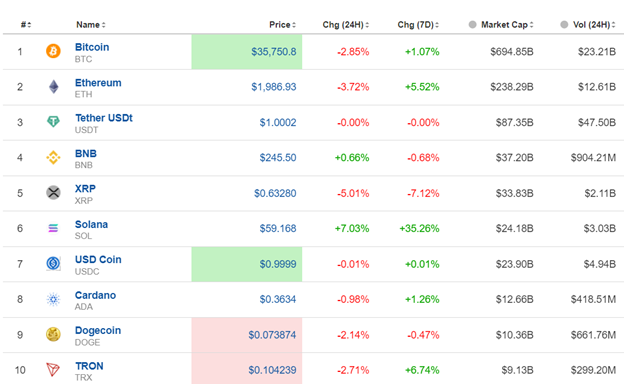The width and height of the screenshot is (624, 384).
Task: Click TRON price $0.104239
Action: tap(272, 370)
